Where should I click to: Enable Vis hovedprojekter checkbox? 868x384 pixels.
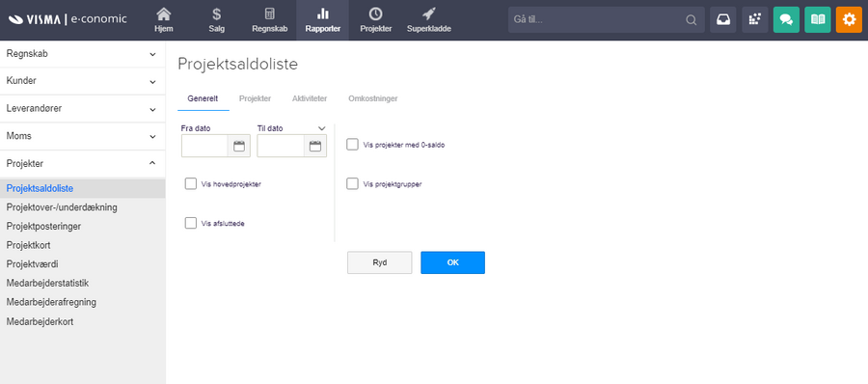(191, 184)
